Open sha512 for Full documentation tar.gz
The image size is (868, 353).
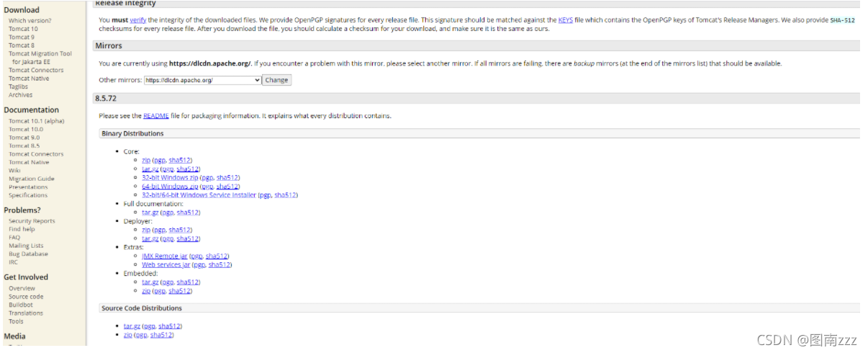pyautogui.click(x=188, y=213)
